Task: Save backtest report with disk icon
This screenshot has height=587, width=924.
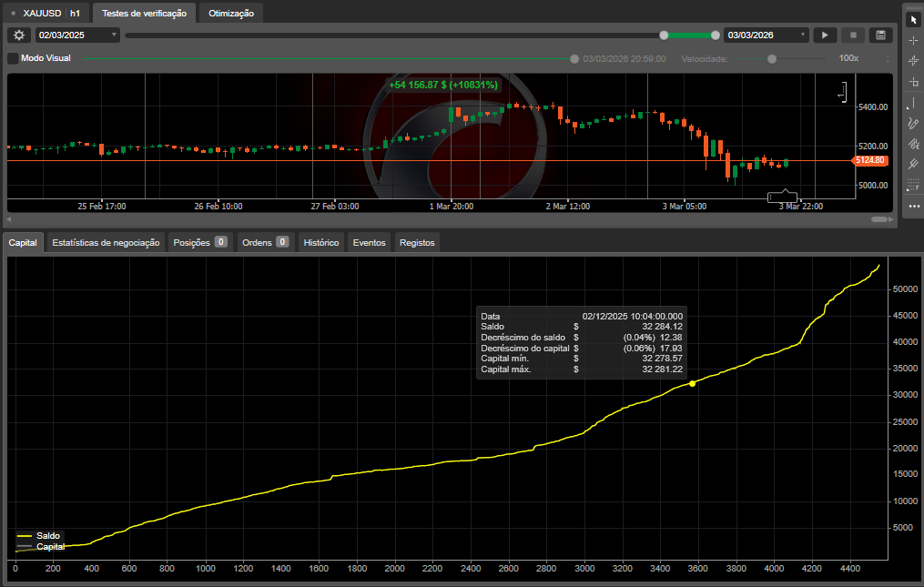Action: (879, 35)
